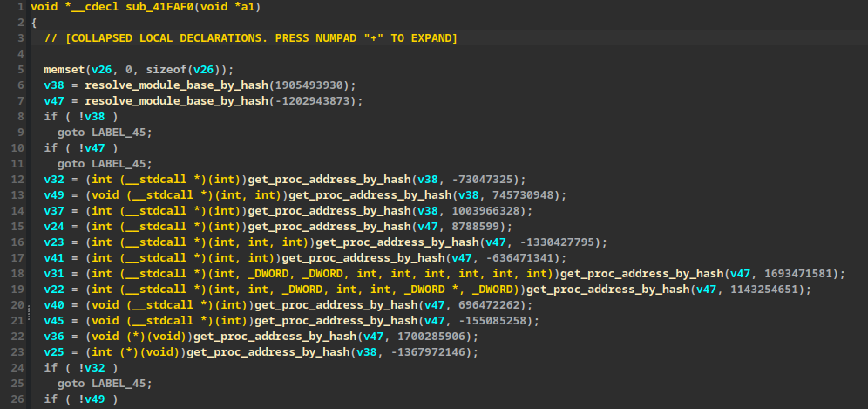Select variable v37 at start of line 14
The image size is (868, 409).
[54, 211]
